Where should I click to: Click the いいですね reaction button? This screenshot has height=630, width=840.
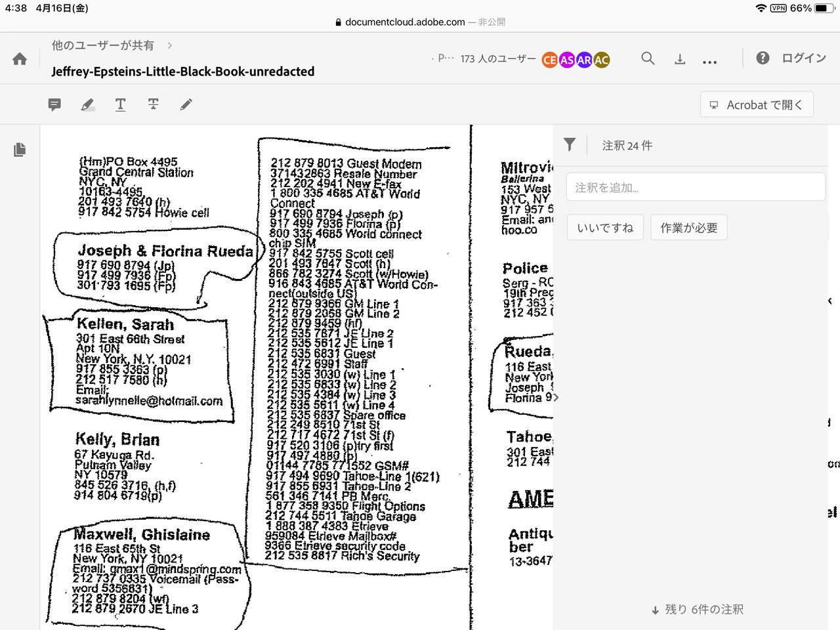[x=605, y=228]
